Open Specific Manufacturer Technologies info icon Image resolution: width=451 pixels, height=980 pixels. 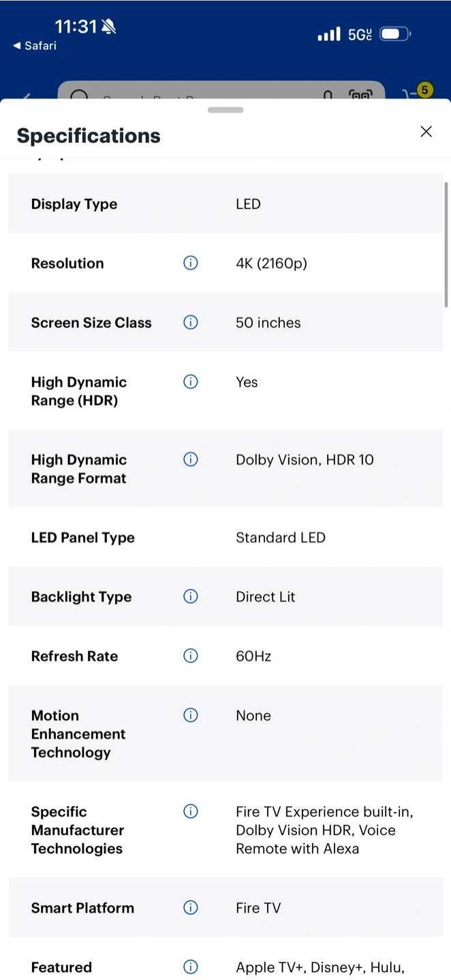191,811
